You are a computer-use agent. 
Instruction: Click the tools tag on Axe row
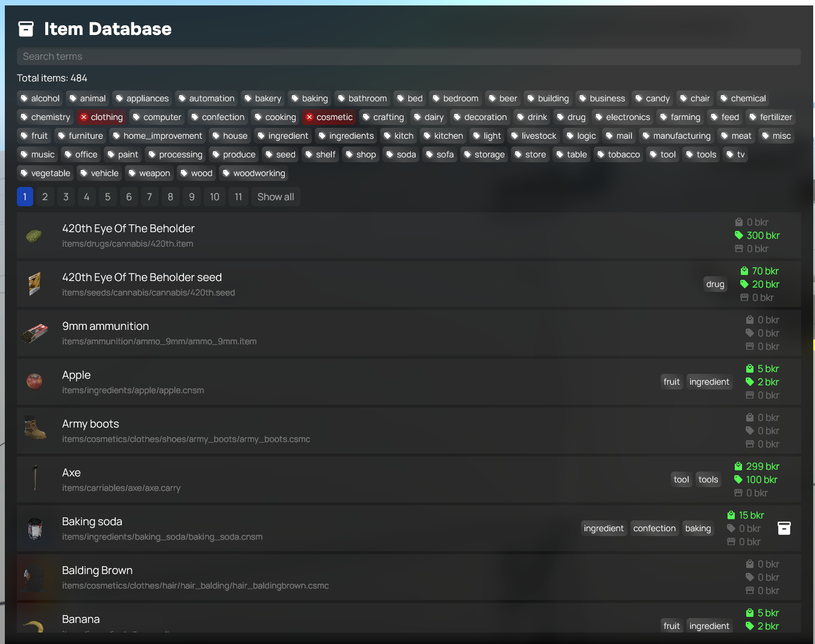[x=708, y=479]
